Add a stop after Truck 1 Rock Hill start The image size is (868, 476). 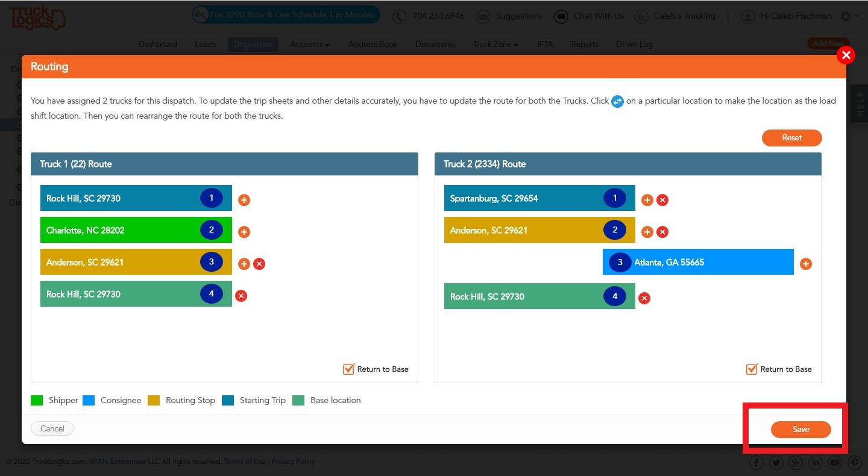point(244,200)
